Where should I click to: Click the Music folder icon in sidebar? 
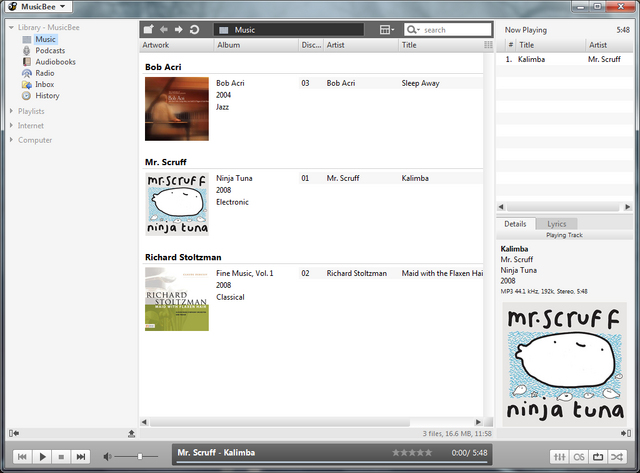coord(27,40)
